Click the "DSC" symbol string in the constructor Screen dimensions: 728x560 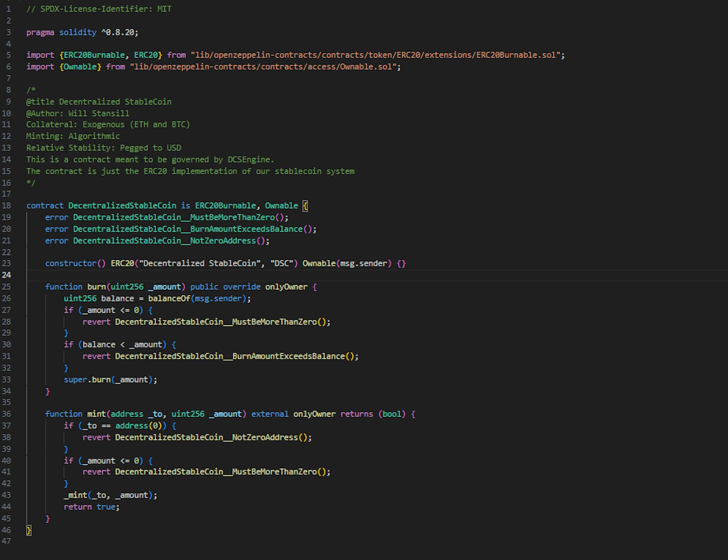click(284, 263)
